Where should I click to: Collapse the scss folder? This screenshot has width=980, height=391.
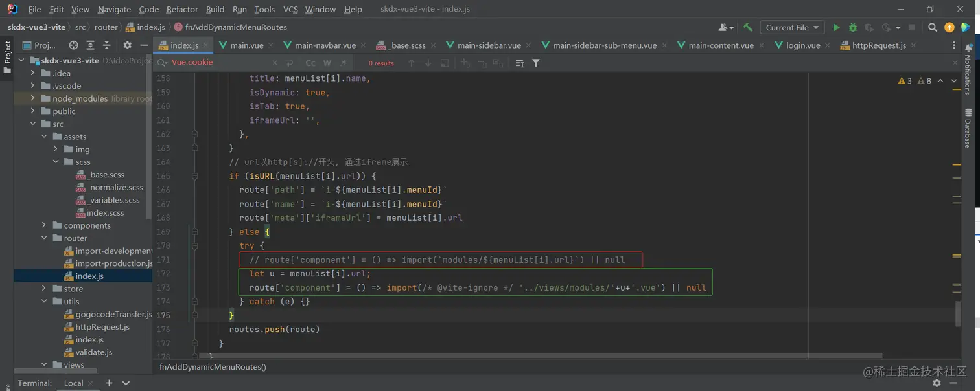pyautogui.click(x=56, y=162)
